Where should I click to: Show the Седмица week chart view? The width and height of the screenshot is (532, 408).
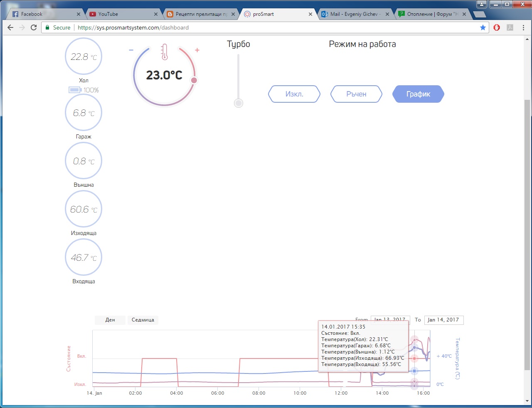143,320
